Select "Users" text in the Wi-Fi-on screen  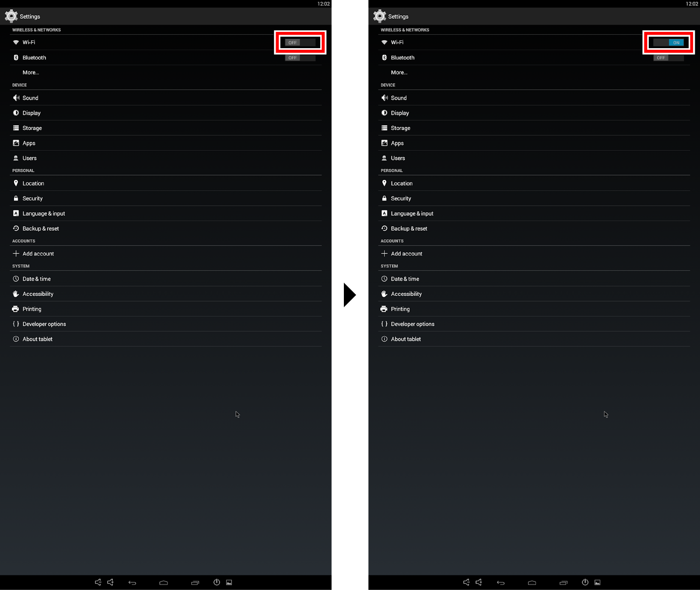pyautogui.click(x=398, y=158)
